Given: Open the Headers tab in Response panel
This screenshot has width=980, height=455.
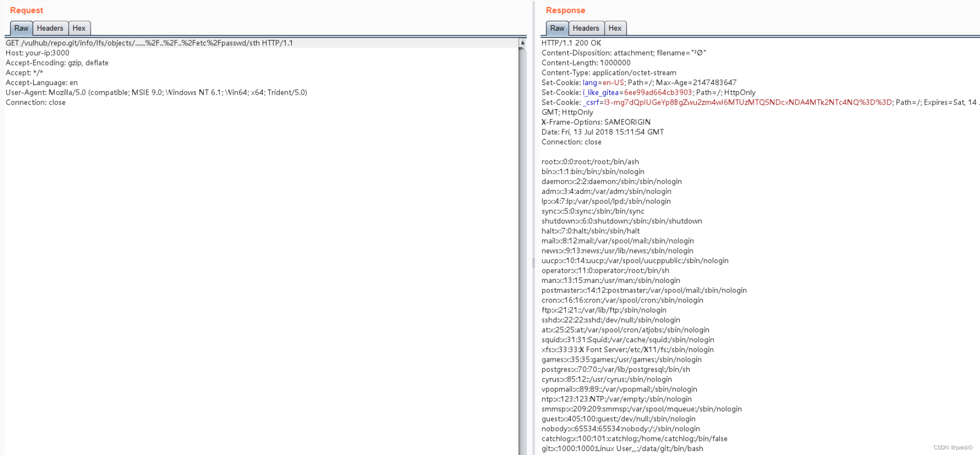Looking at the screenshot, I should (586, 28).
